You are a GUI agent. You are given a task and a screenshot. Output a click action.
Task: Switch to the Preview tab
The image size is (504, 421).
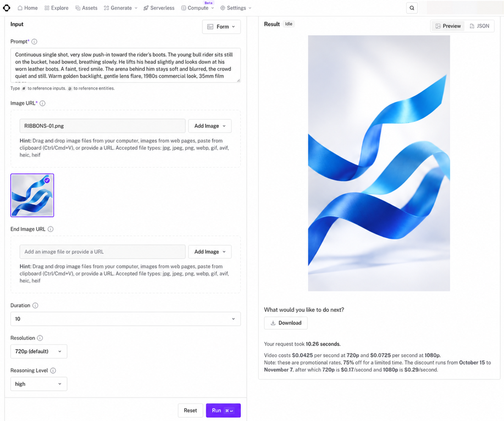coord(448,26)
